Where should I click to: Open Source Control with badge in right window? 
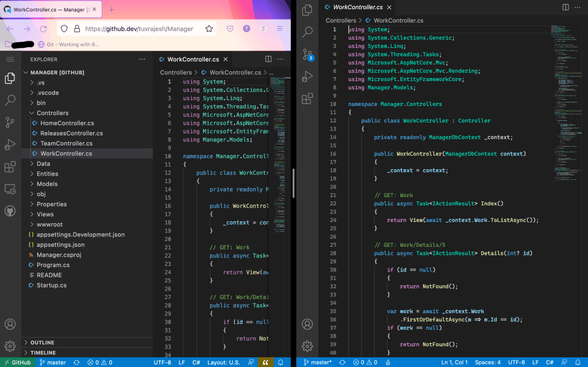click(308, 55)
